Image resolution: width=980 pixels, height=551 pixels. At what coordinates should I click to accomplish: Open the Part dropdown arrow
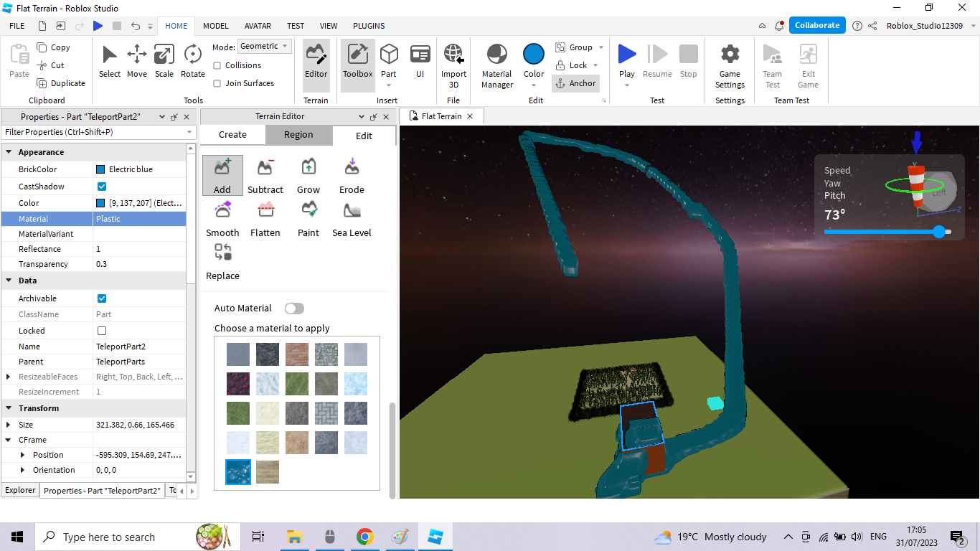coord(389,85)
